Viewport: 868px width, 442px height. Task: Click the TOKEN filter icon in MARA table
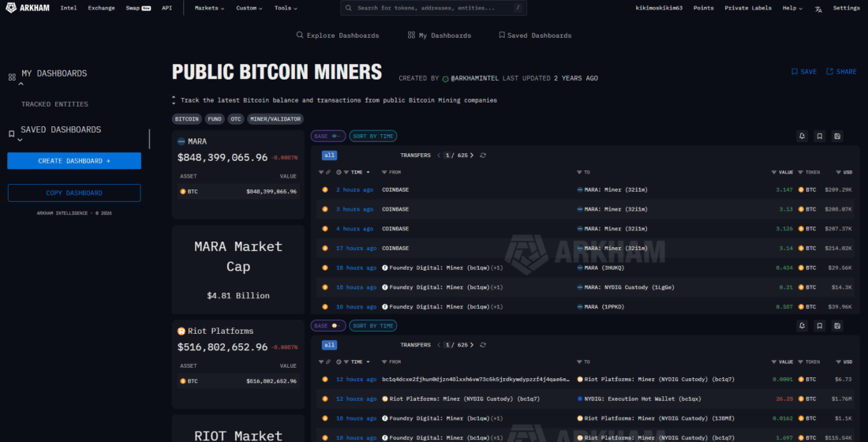(x=800, y=172)
